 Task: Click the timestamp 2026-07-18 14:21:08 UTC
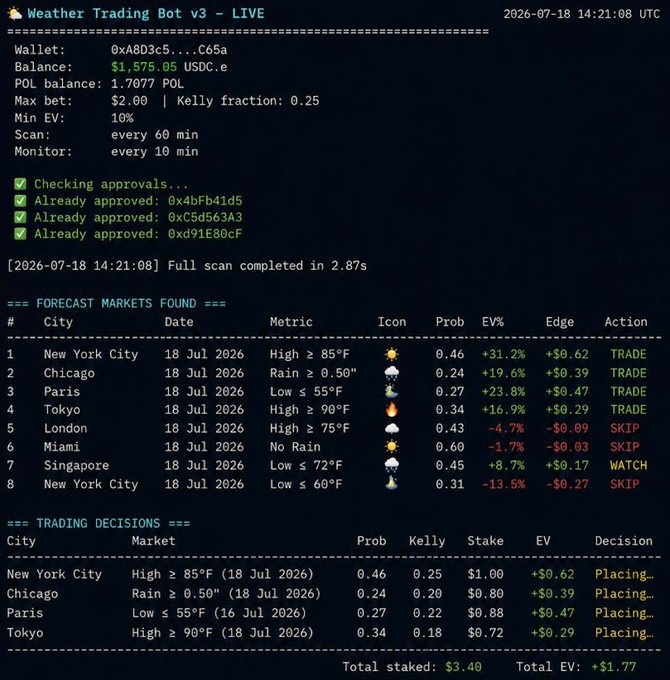click(582, 14)
